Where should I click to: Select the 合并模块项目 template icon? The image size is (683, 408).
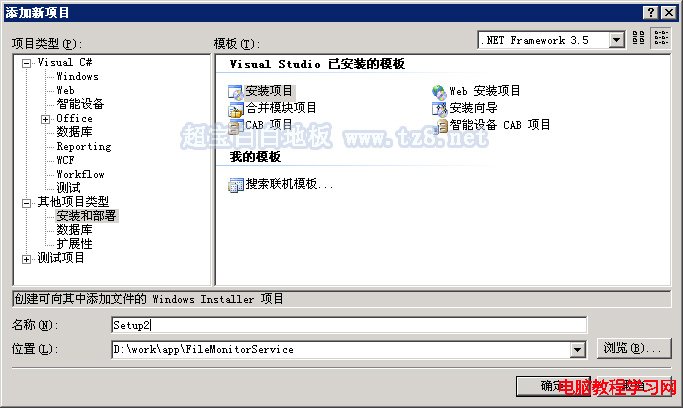pyautogui.click(x=235, y=109)
